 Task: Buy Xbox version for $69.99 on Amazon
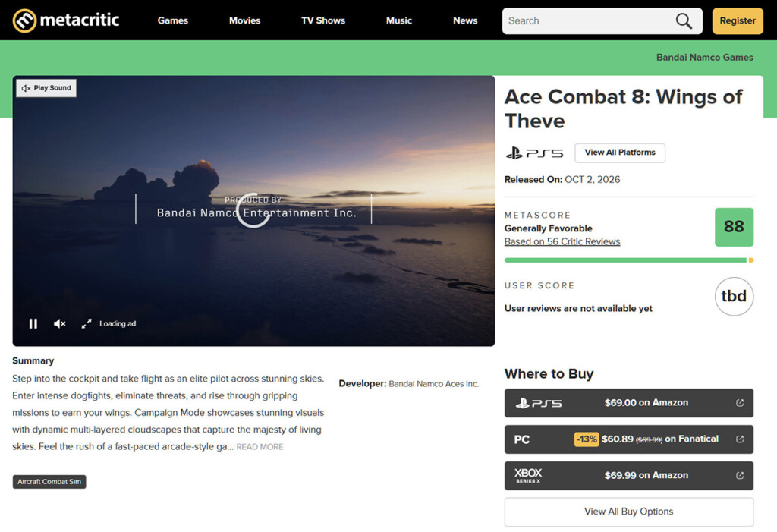tap(629, 476)
